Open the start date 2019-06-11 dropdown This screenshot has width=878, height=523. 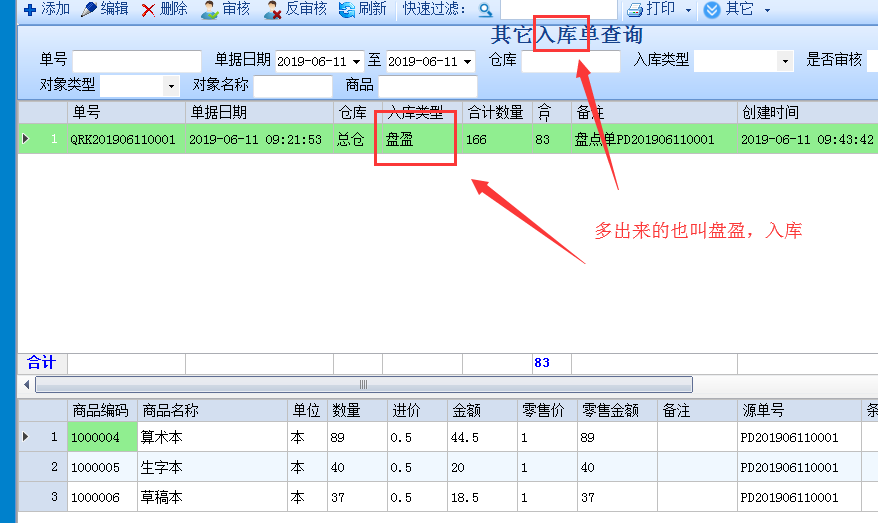pyautogui.click(x=356, y=62)
